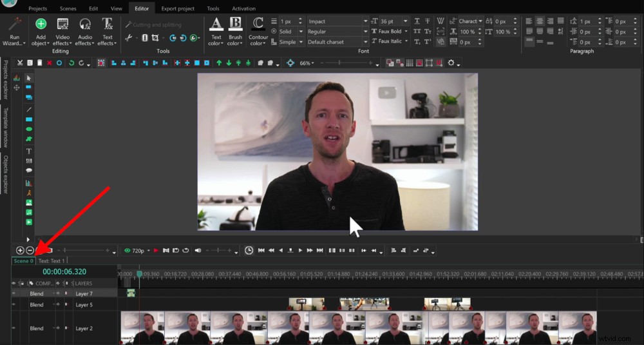Open the Simple contour join dropdown

click(301, 42)
